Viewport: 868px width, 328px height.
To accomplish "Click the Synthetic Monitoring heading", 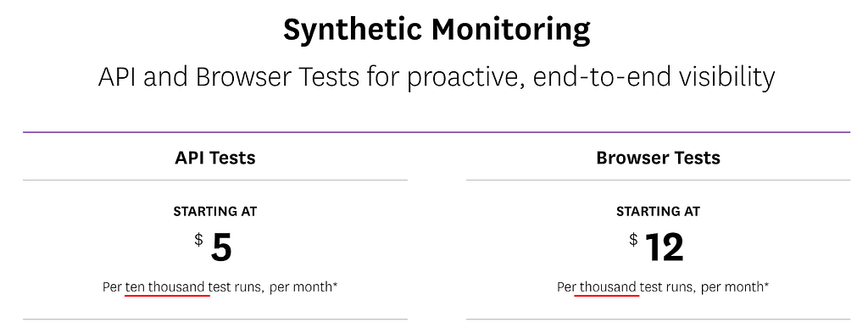I will coord(437,32).
